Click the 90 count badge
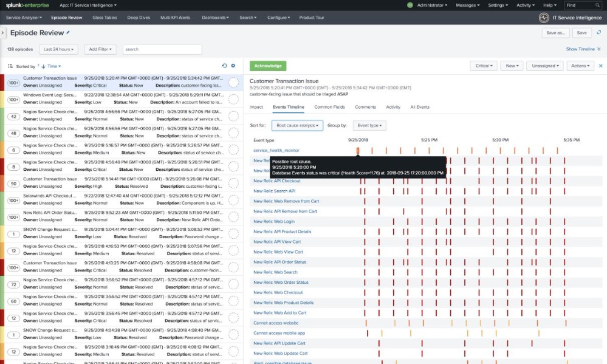Image resolution: width=607 pixels, height=364 pixels. pos(13,184)
